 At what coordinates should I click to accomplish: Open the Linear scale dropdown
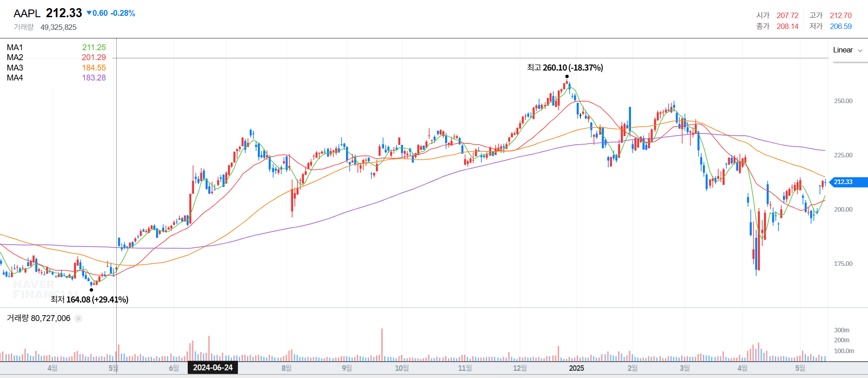(848, 50)
